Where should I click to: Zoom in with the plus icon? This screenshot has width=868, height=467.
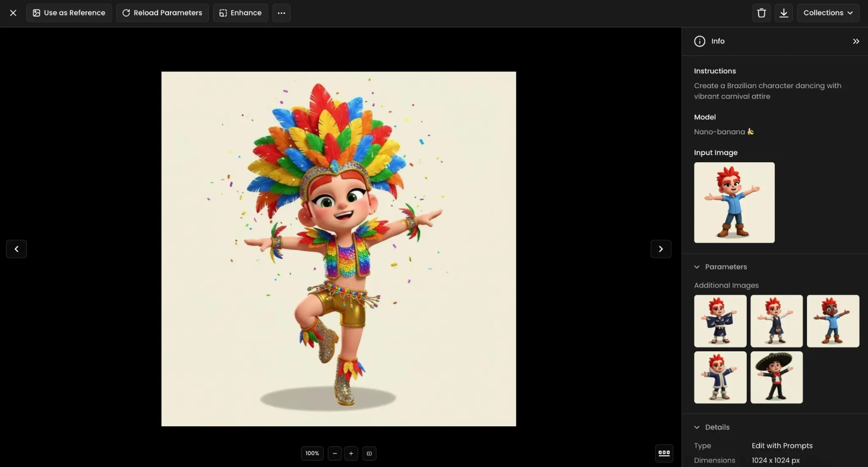pos(351,453)
